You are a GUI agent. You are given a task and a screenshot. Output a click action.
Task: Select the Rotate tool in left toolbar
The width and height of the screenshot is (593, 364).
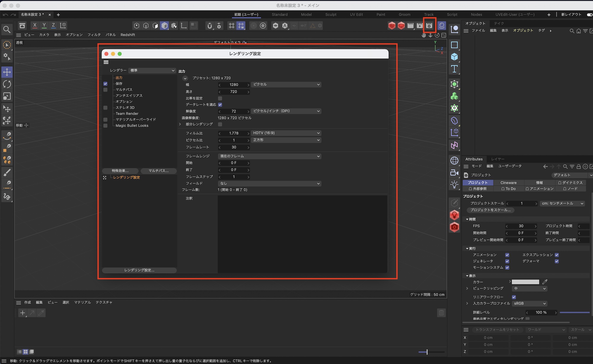click(x=7, y=84)
